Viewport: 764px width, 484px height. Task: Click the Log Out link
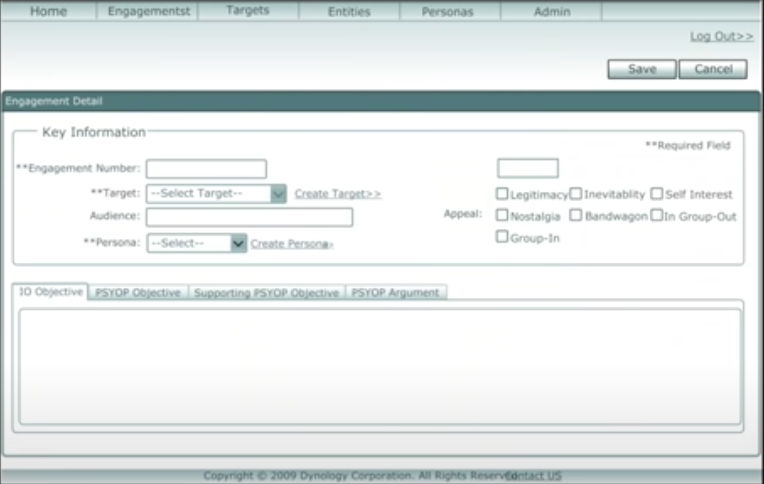[x=721, y=37]
